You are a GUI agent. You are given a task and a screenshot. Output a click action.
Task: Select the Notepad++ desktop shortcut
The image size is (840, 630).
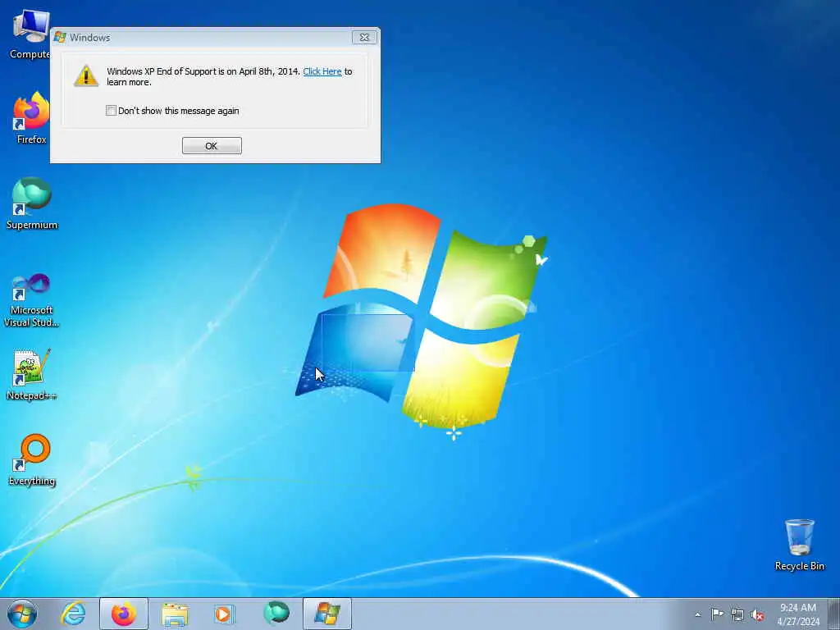tap(32, 374)
